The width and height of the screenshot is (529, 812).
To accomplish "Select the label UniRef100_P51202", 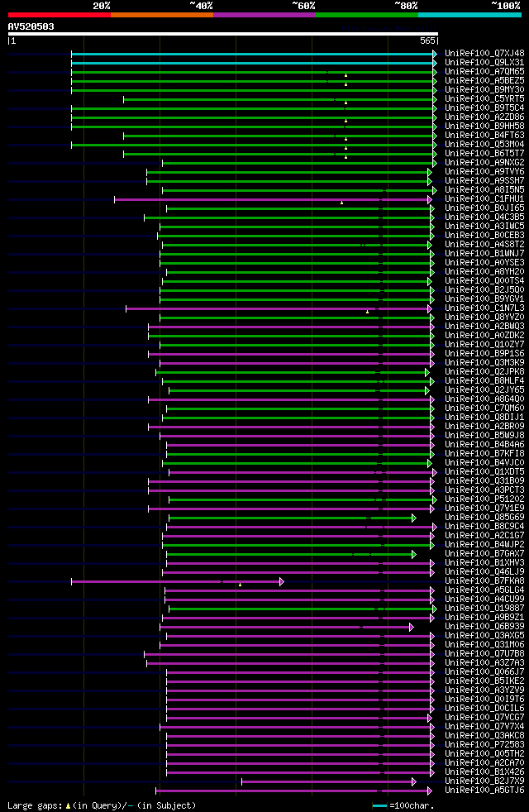I will tap(484, 499).
